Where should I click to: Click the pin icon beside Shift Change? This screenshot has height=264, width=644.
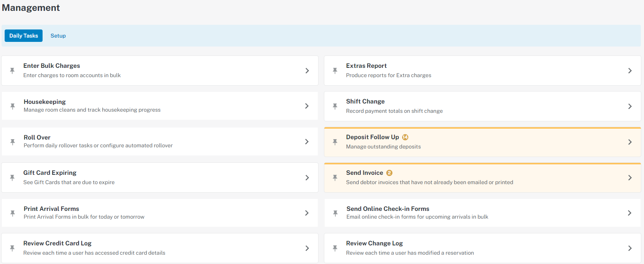point(335,106)
